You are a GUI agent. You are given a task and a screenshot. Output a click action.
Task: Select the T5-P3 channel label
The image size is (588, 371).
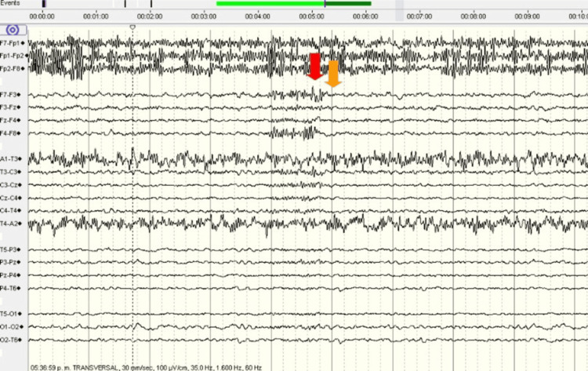click(x=9, y=249)
